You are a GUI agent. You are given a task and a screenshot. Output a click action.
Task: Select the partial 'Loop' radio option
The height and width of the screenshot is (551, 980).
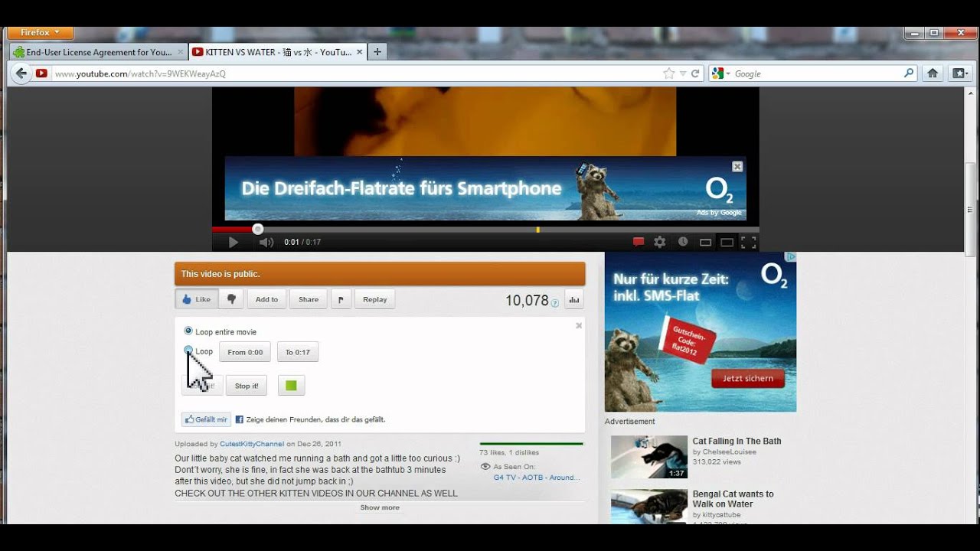point(188,350)
